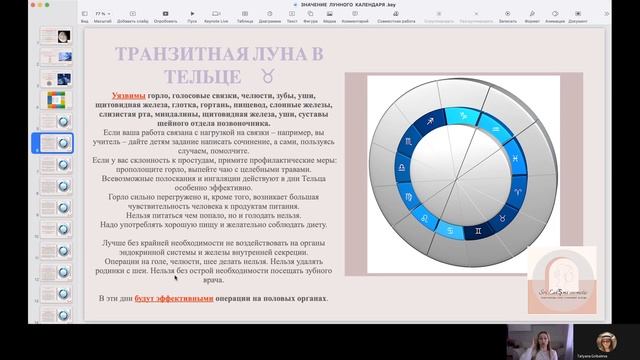Select slide 10 thumbnail in navigator
Viewport: 640px width, 360px height.
click(56, 229)
